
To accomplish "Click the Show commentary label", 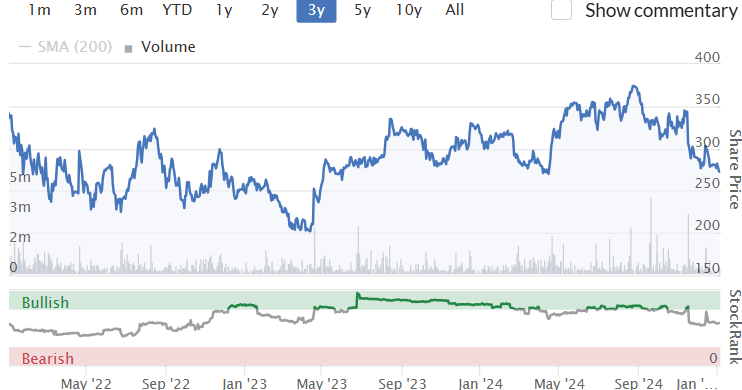I will pos(661,10).
